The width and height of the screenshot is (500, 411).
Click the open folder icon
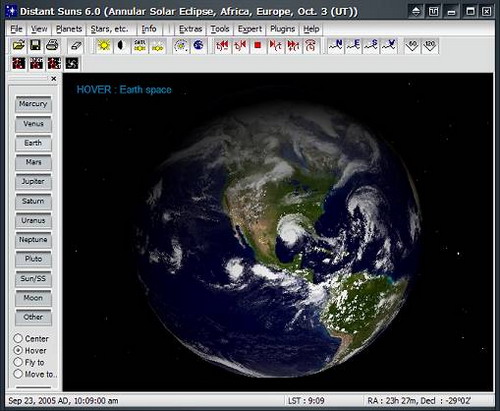coord(18,45)
